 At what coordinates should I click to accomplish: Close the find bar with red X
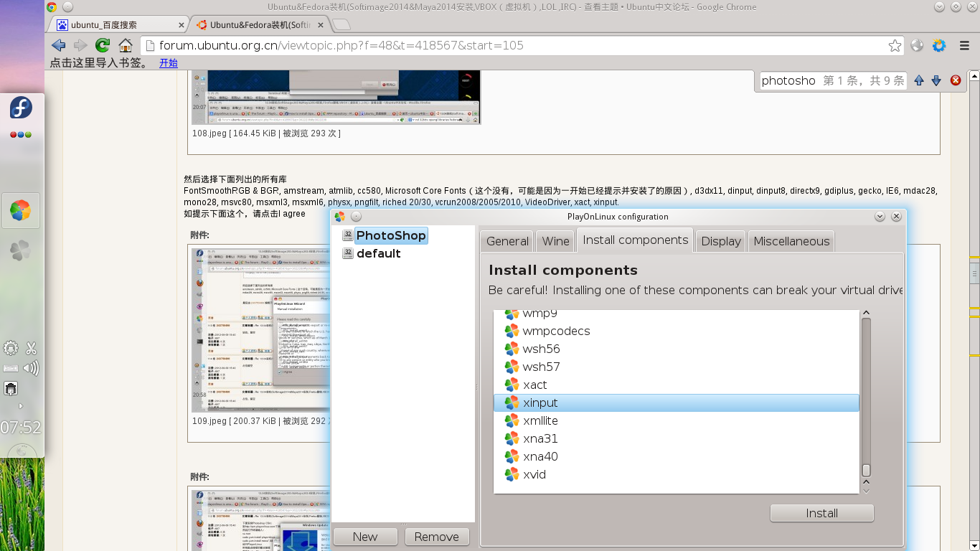tap(956, 80)
